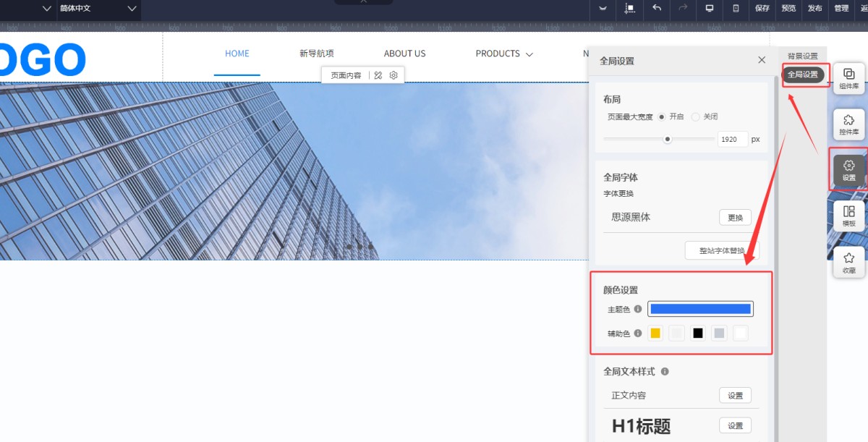This screenshot has height=442, width=868.
Task: Open the 模板 templates sidebar icon
Action: [848, 216]
